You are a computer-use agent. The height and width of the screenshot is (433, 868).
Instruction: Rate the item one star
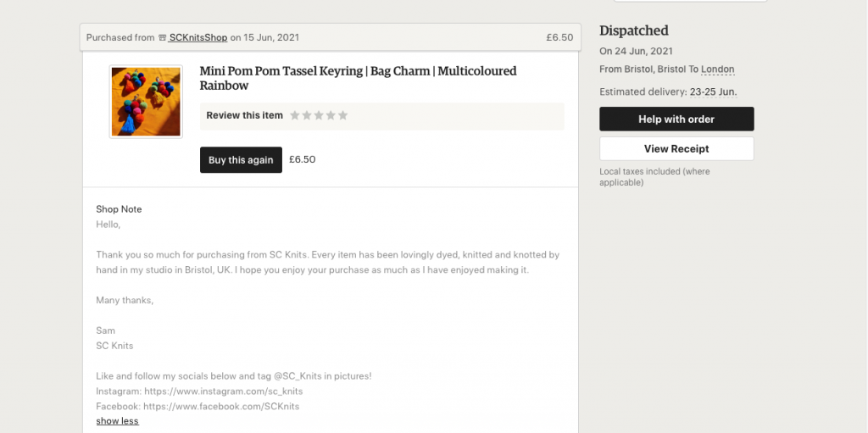pos(295,115)
